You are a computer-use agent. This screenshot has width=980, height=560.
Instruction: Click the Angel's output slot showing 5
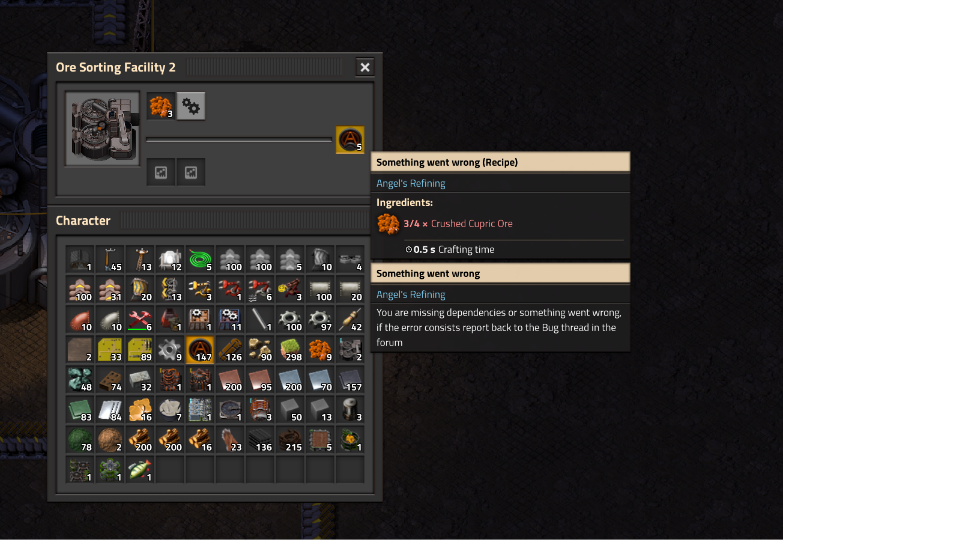pyautogui.click(x=350, y=139)
